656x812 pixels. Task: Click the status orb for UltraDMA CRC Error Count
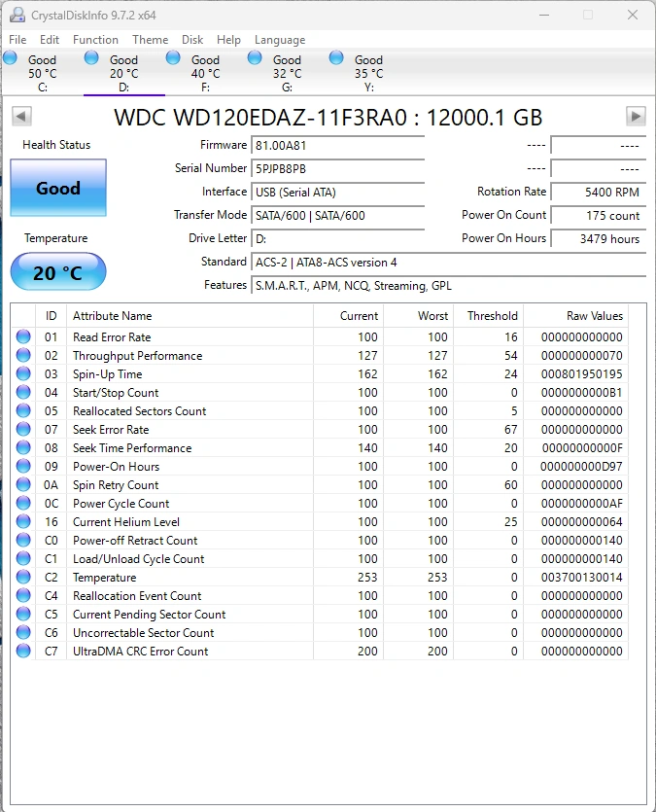23,652
